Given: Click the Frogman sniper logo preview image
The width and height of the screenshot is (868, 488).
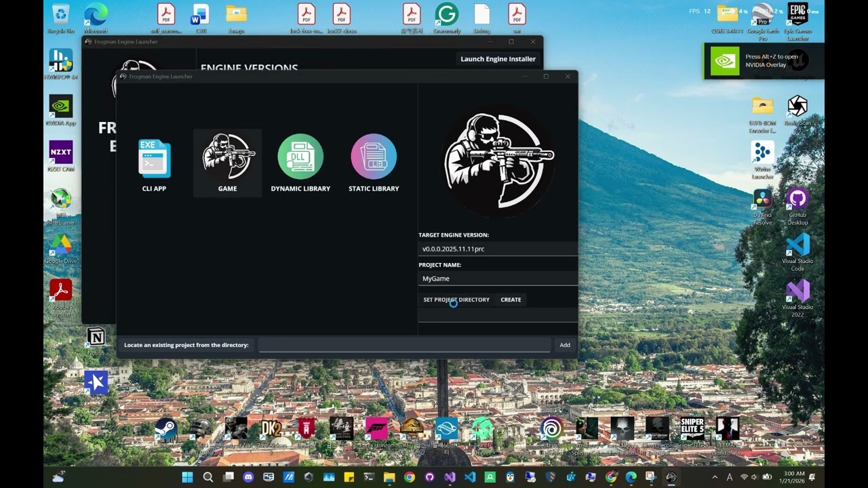Looking at the screenshot, I should [498, 161].
